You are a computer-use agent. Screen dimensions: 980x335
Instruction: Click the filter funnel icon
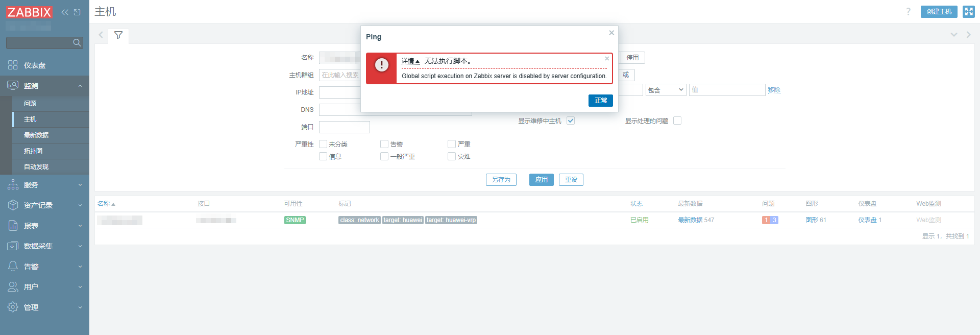click(x=118, y=35)
